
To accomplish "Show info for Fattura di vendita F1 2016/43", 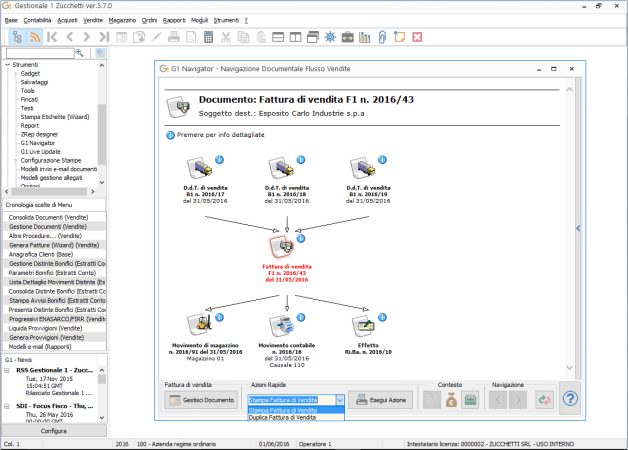I will [x=301, y=239].
